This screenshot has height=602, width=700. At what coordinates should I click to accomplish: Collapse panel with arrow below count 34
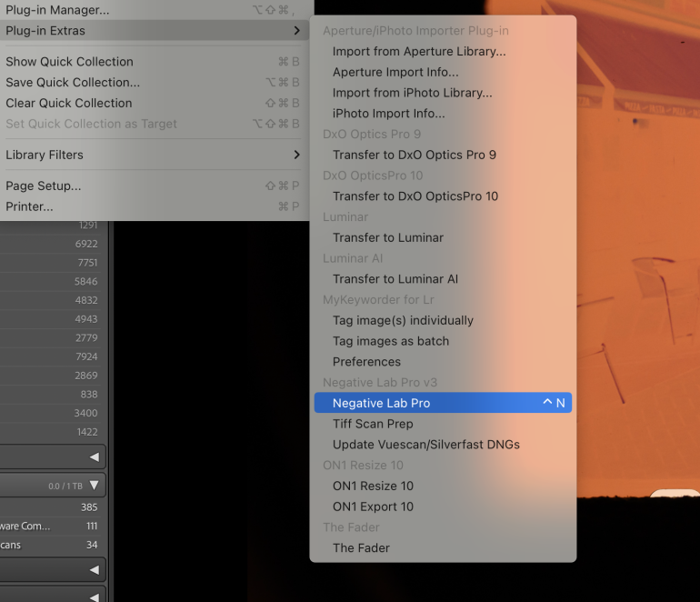[95, 570]
